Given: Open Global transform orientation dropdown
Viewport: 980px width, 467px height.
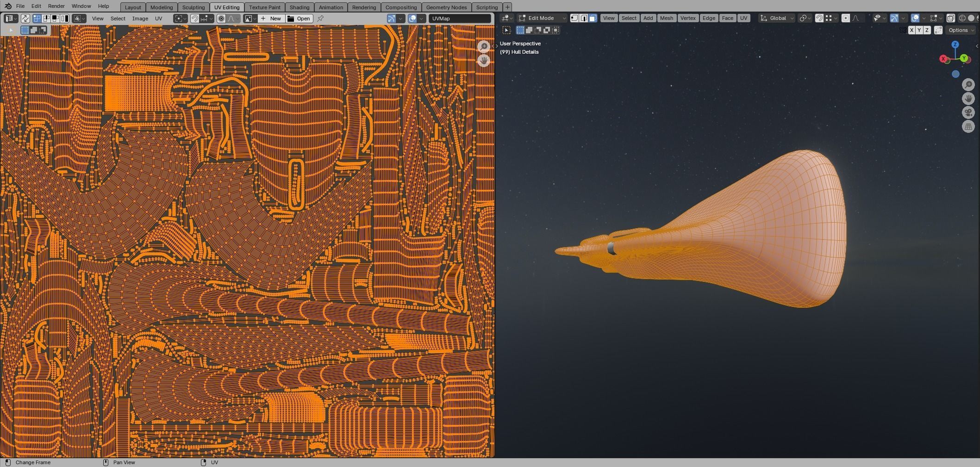Looking at the screenshot, I should pyautogui.click(x=777, y=18).
